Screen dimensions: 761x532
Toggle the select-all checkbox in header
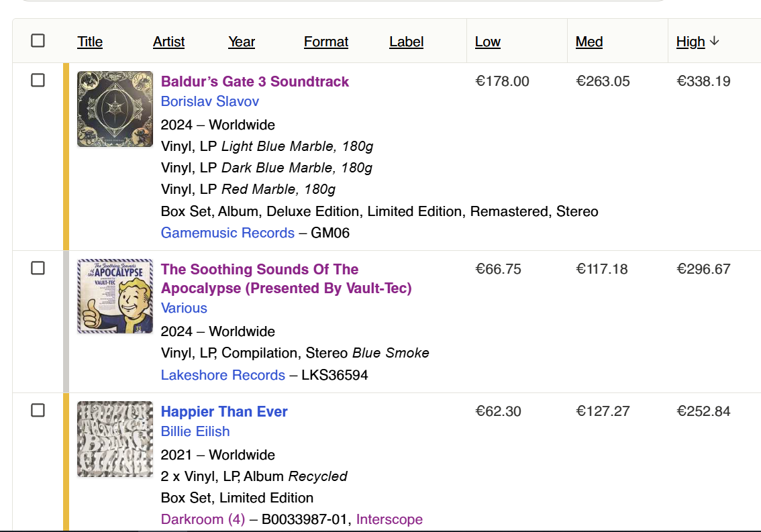pos(38,40)
